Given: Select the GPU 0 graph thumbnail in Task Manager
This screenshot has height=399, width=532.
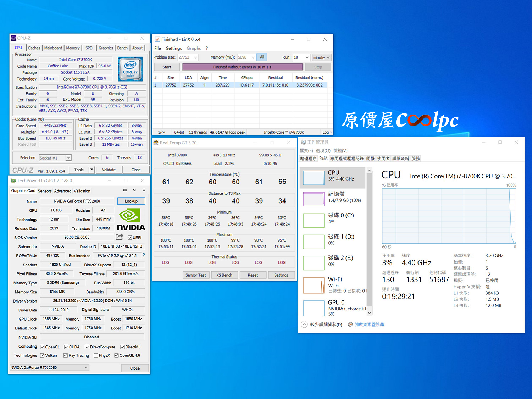Looking at the screenshot, I should pos(314,308).
